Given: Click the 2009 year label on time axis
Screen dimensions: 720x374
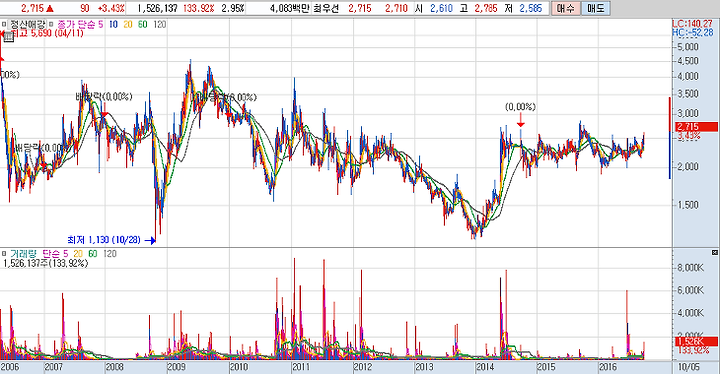Looking at the screenshot, I should coord(176,367).
